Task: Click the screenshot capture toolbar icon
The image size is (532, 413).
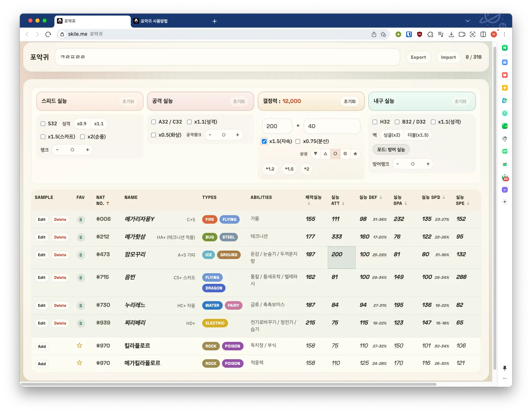Action: [473, 34]
